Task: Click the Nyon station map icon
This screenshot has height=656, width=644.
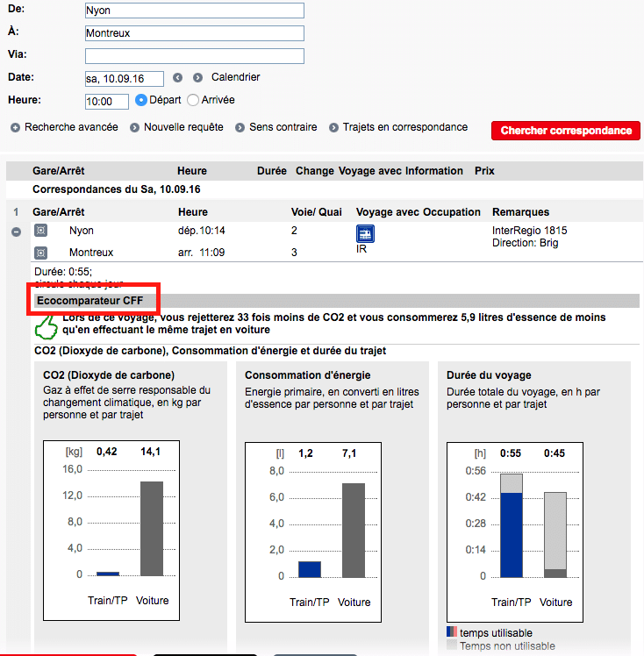Action: tap(40, 230)
